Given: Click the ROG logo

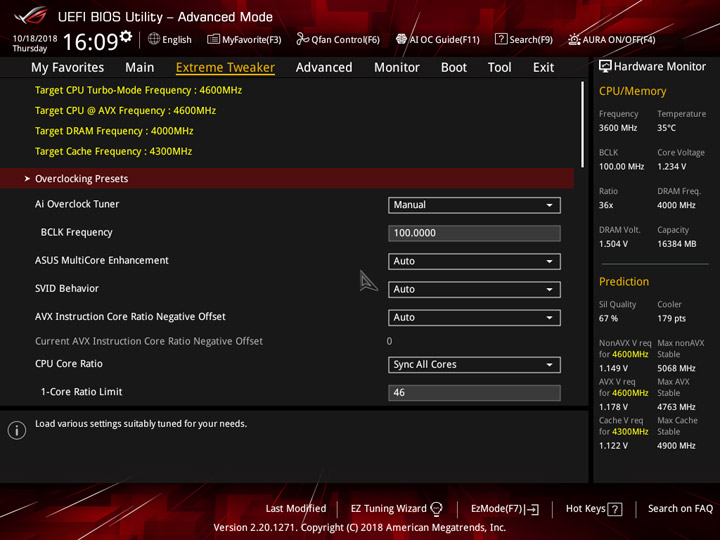Looking at the screenshot, I should coord(31,16).
